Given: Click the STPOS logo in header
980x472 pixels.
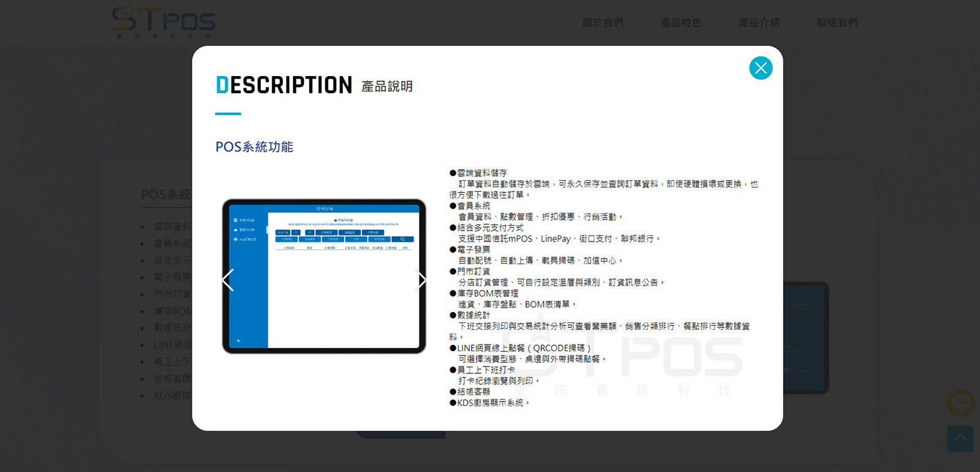Looking at the screenshot, I should 164,21.
